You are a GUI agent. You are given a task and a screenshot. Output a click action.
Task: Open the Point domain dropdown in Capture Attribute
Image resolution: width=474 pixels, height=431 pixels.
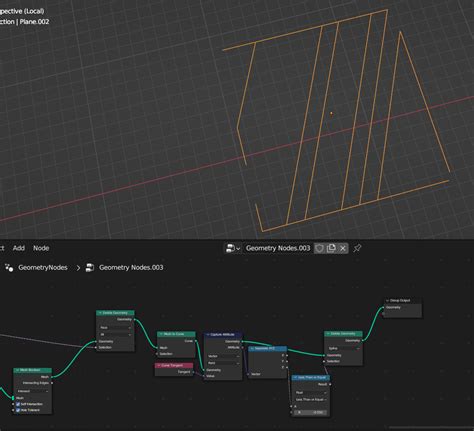tap(223, 363)
